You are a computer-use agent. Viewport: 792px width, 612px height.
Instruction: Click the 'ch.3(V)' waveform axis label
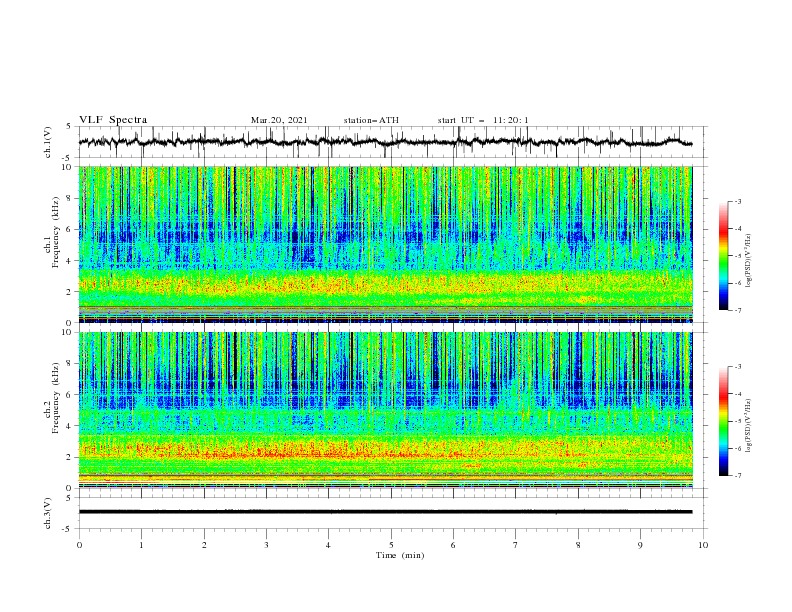coord(48,513)
